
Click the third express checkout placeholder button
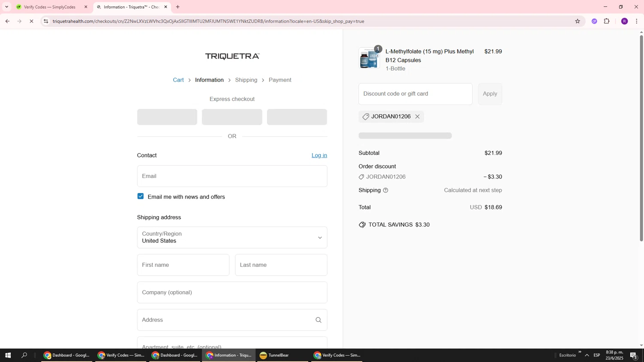pyautogui.click(x=297, y=117)
